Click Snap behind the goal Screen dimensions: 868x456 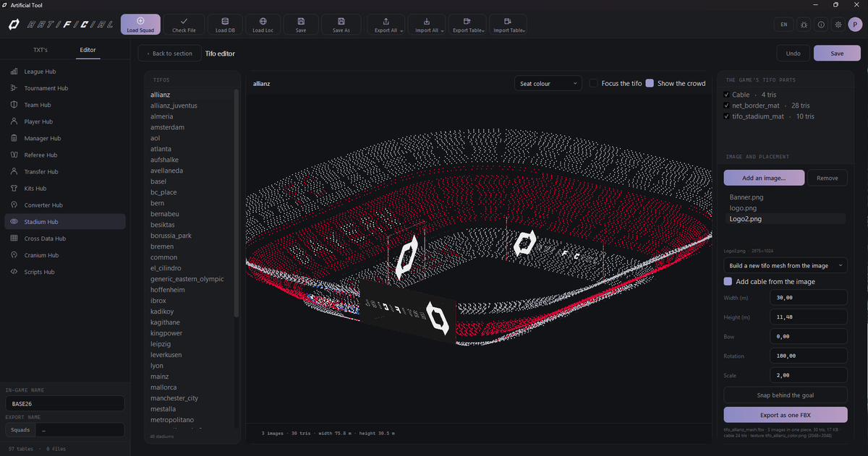click(786, 395)
